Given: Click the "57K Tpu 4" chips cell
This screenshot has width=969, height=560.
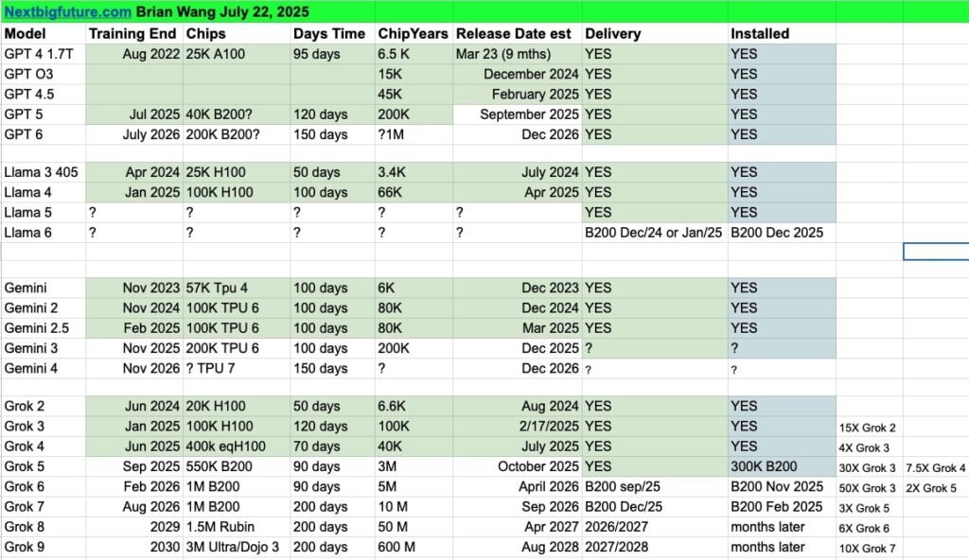Looking at the screenshot, I should pos(237,288).
